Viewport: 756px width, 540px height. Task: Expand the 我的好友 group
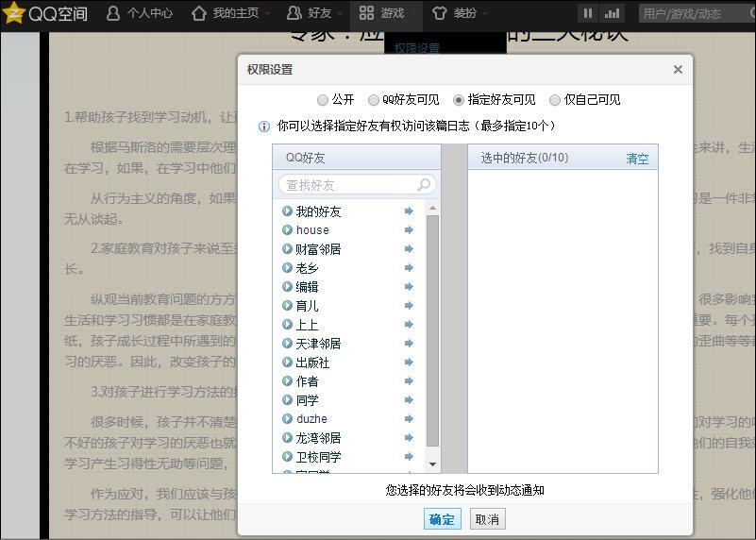pos(287,211)
